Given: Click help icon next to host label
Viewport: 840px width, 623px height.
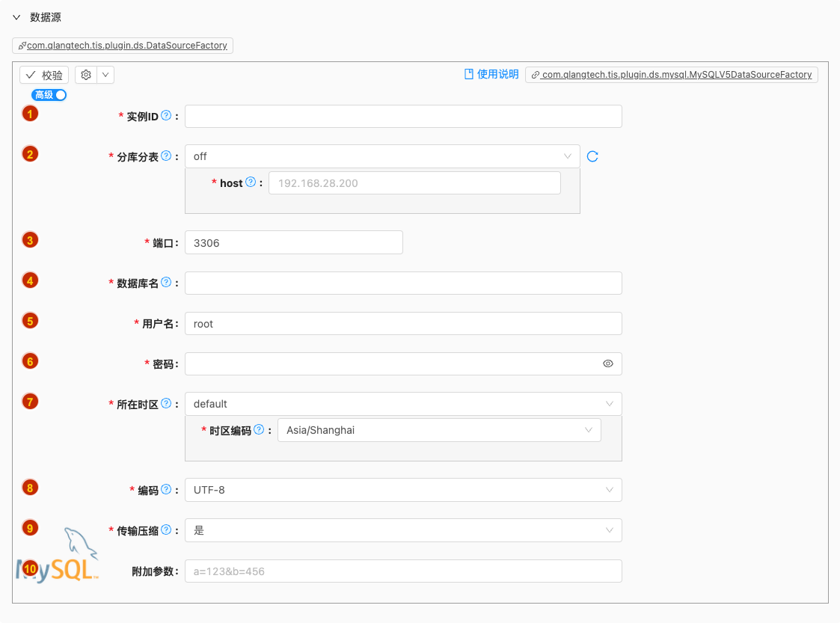Looking at the screenshot, I should [x=251, y=182].
